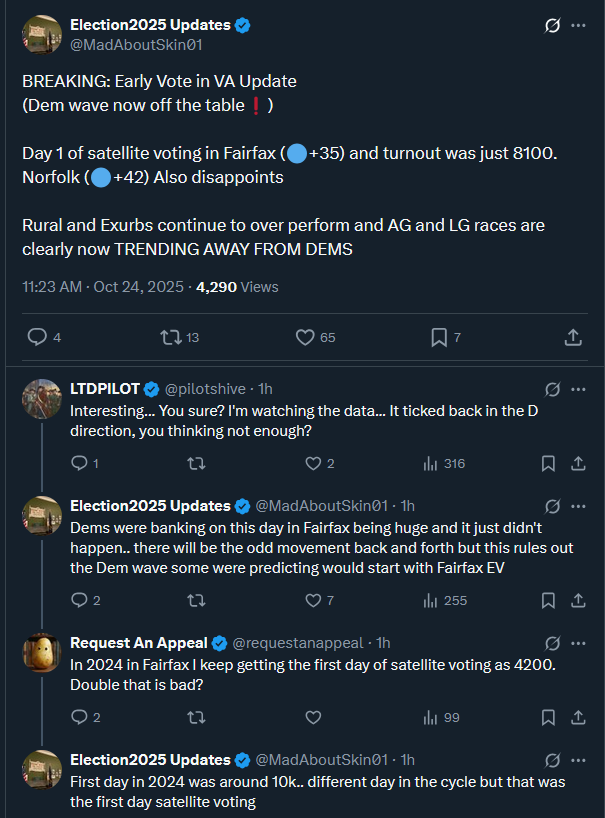Open more options on Request An Appeal reply
605x818 pixels.
point(578,642)
